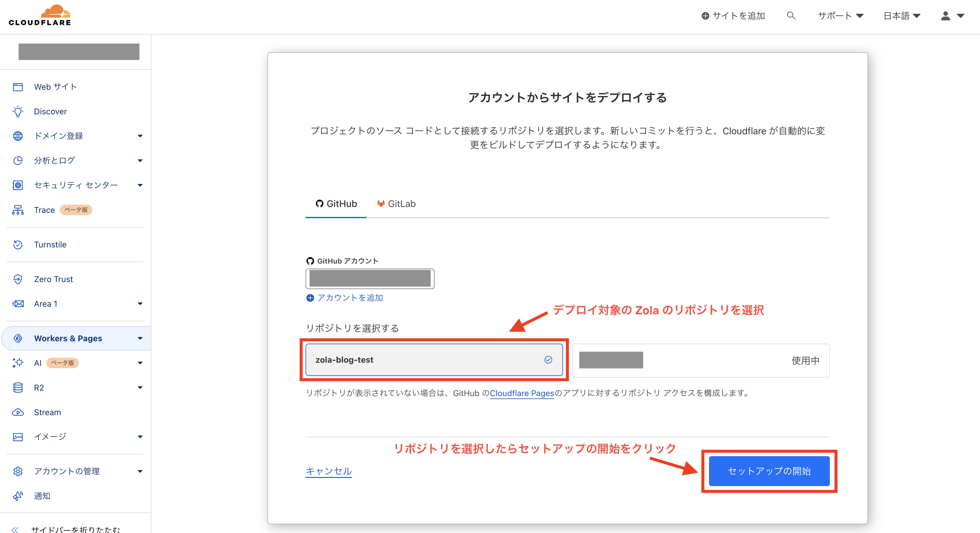Open the 日本語 language dropdown
980x533 pixels.
click(x=901, y=16)
